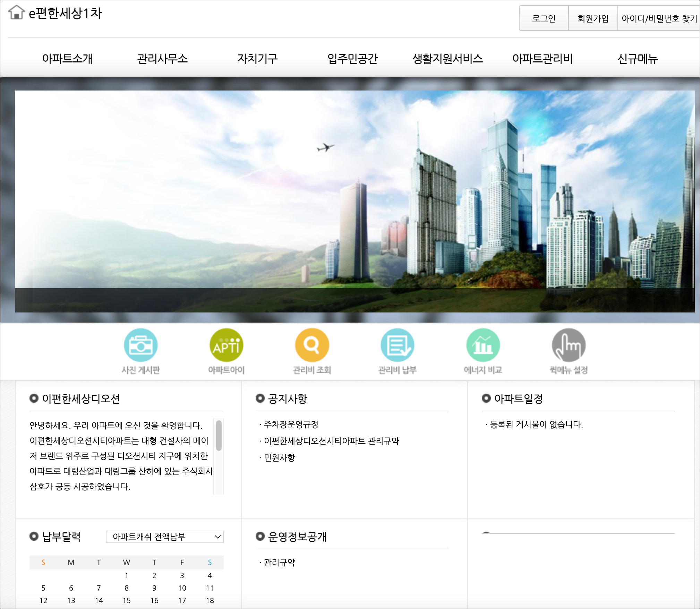Click 아이디/비밀번호 찾기 button

(659, 18)
